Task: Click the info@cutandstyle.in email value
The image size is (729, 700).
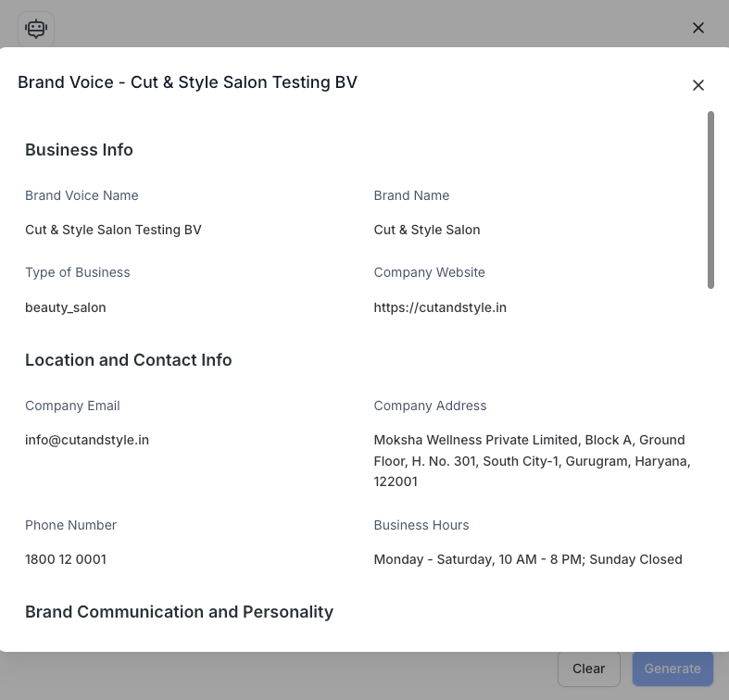Action: click(x=87, y=440)
